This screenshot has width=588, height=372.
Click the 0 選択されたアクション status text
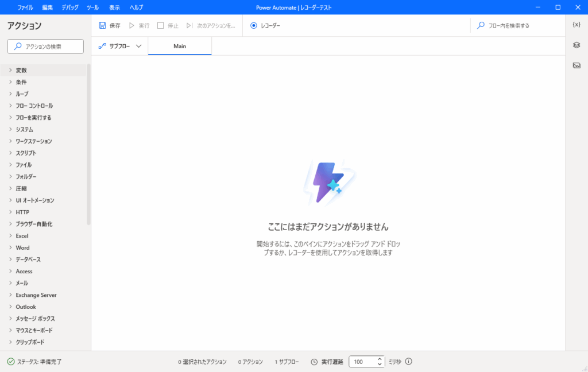[x=202, y=362]
